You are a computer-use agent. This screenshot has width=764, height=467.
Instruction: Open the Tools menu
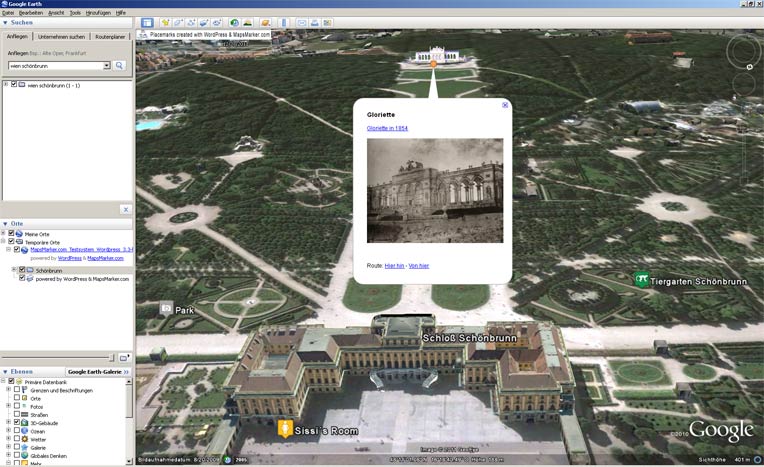pyautogui.click(x=75, y=13)
